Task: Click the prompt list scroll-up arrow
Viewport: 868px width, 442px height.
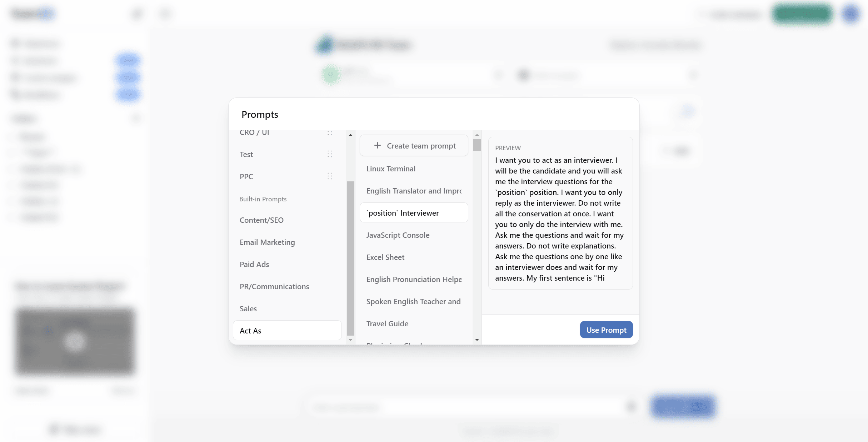Action: (477, 135)
